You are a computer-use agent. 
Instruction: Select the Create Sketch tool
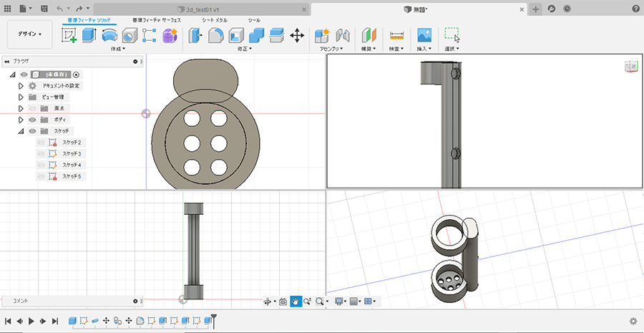(x=69, y=35)
